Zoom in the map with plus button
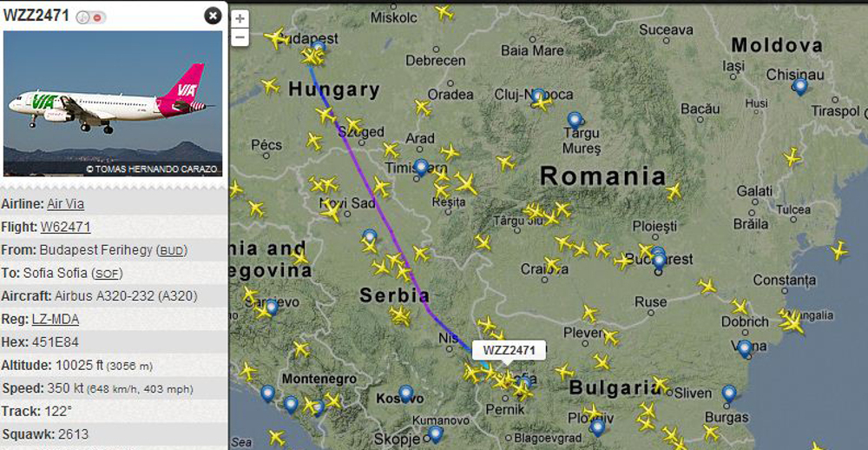The image size is (868, 450). [x=240, y=18]
